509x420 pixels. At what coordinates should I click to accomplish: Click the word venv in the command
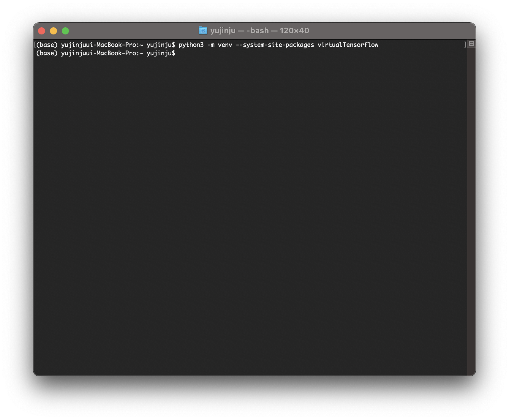[x=225, y=45]
